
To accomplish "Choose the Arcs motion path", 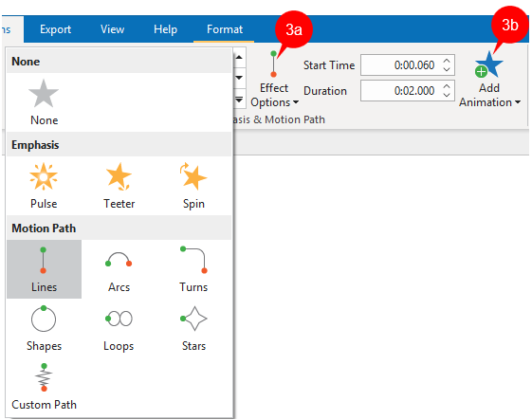I will tap(119, 269).
